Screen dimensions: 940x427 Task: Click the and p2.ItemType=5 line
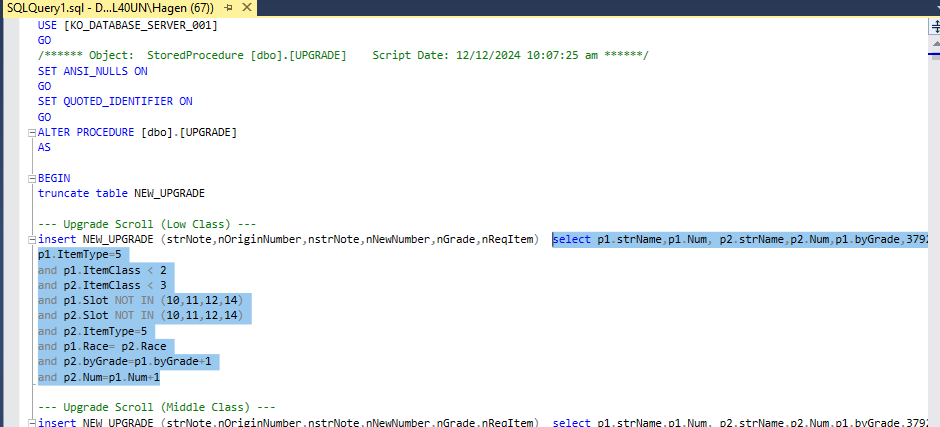pos(92,331)
